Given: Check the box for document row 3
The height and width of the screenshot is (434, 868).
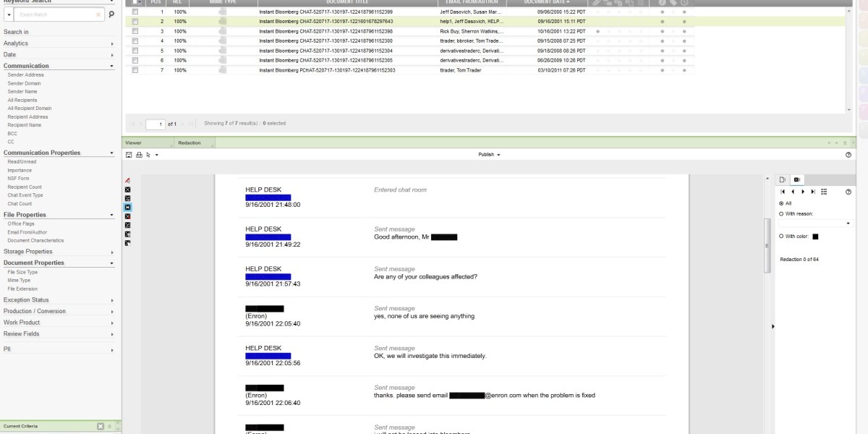Looking at the screenshot, I should (135, 32).
